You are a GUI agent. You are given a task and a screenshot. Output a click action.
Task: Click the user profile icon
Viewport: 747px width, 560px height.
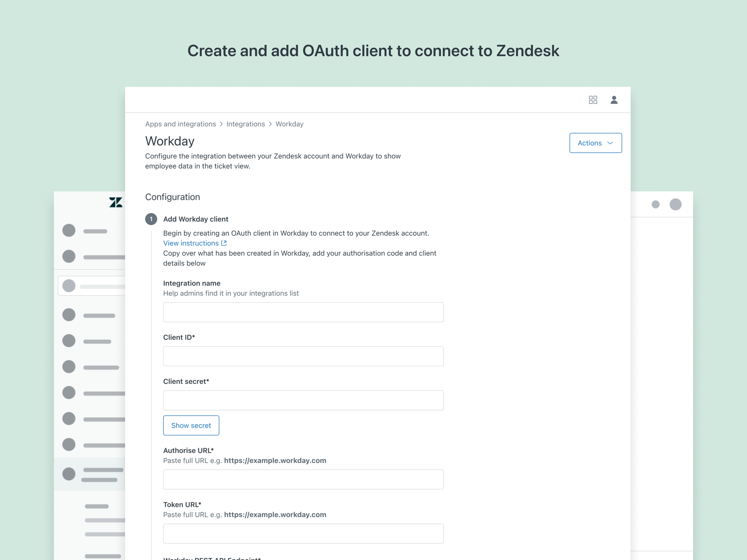[x=614, y=99]
